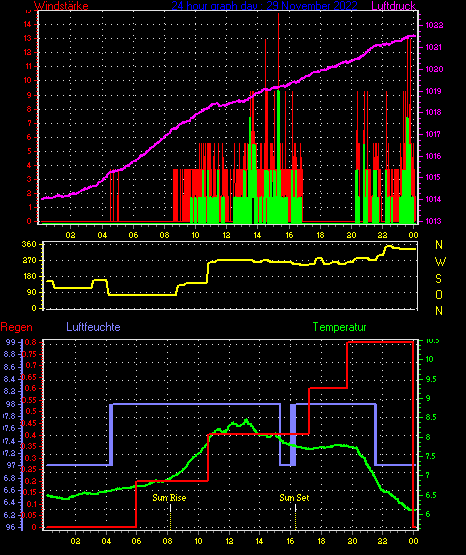Image resolution: width=466 pixels, height=555 pixels.
Task: Click temperature axis value 7.5
Action: [432, 456]
